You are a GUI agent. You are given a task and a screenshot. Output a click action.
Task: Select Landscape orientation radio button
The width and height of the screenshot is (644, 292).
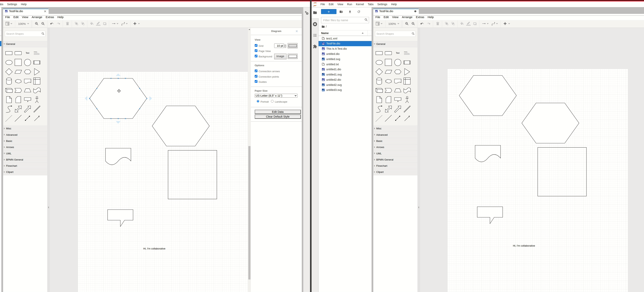pyautogui.click(x=272, y=101)
